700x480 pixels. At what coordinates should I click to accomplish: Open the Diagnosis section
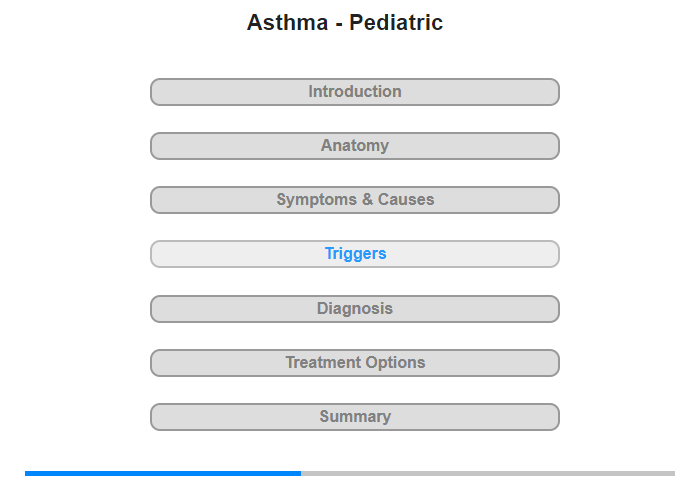(355, 309)
